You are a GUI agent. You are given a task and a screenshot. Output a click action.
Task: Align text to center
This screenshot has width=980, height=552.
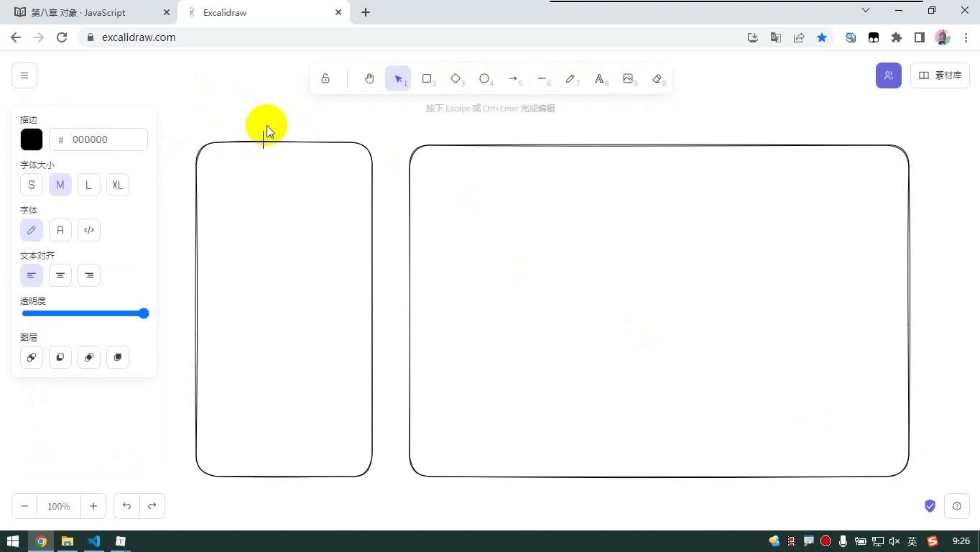point(60,275)
